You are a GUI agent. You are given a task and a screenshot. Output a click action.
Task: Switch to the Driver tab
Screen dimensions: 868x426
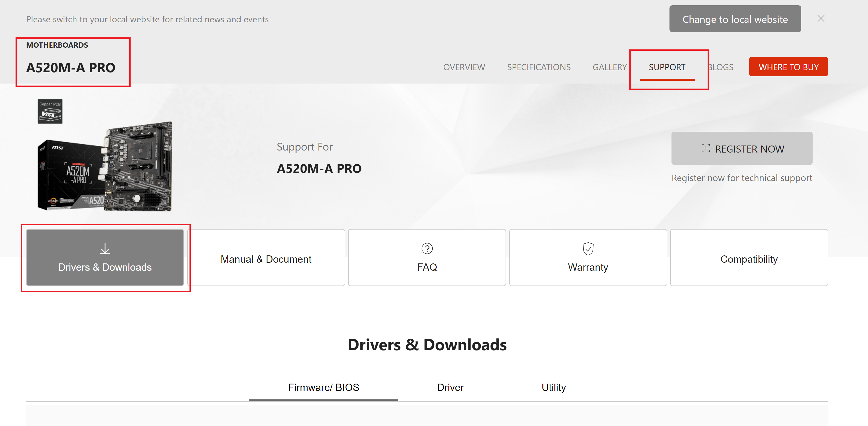point(450,387)
